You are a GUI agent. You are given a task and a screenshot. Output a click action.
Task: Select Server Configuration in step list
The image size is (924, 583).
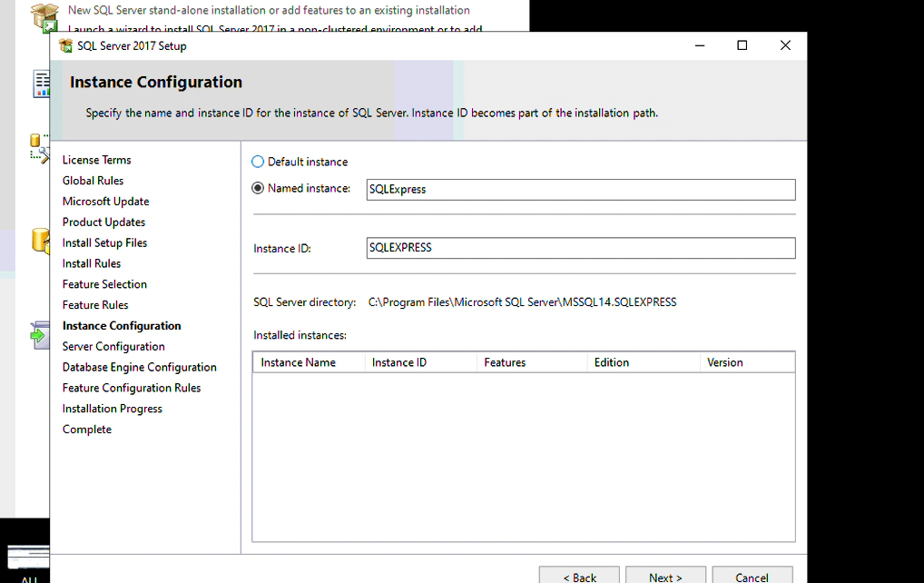tap(113, 346)
